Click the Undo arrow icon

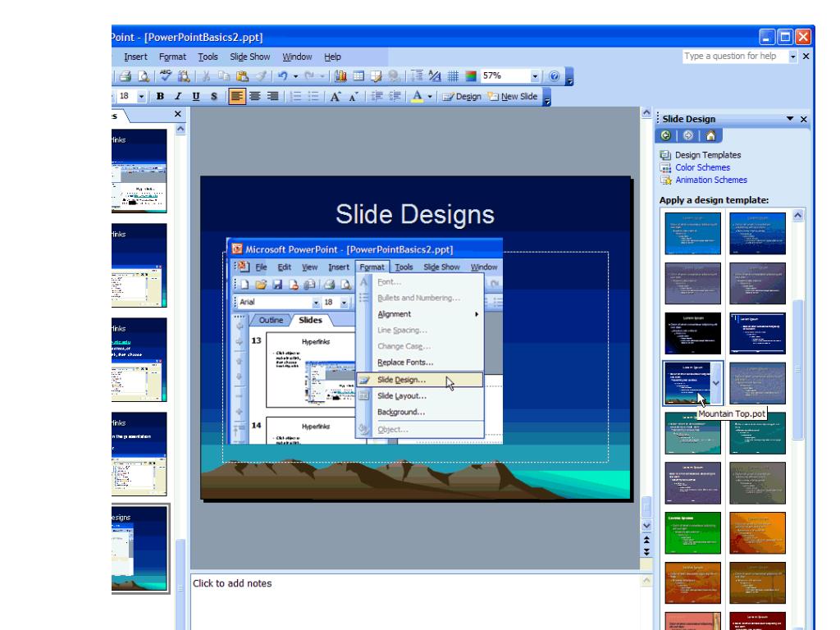(283, 76)
